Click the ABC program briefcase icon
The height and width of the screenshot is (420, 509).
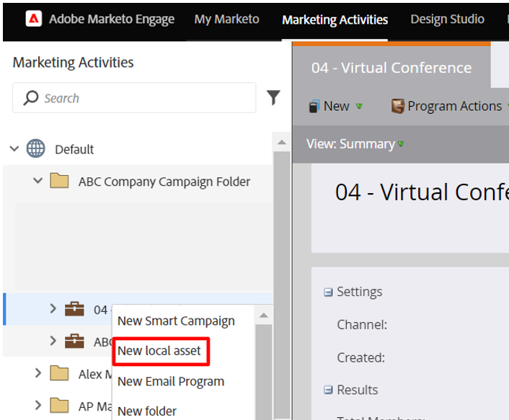[x=74, y=341]
